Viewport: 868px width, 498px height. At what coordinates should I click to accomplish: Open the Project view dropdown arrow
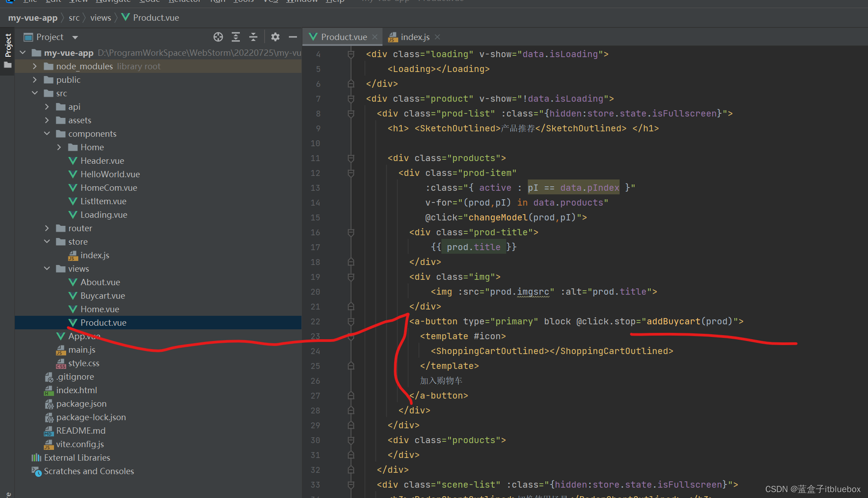point(75,37)
